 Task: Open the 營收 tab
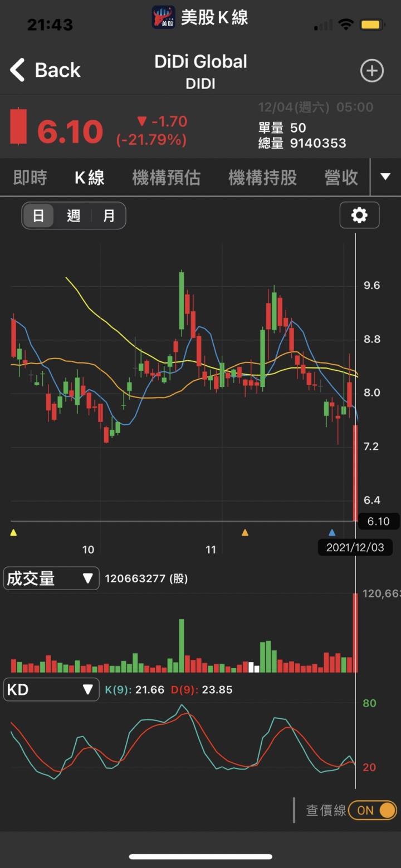pos(341,178)
